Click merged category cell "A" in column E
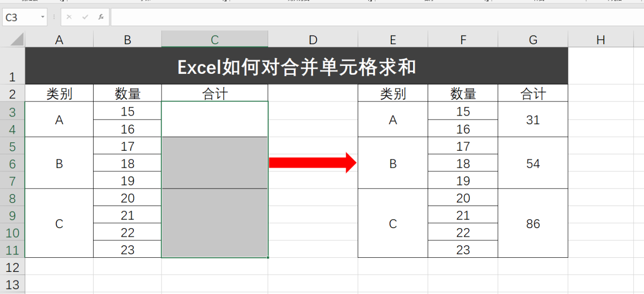Viewport: 644px width, 294px height. coord(393,120)
